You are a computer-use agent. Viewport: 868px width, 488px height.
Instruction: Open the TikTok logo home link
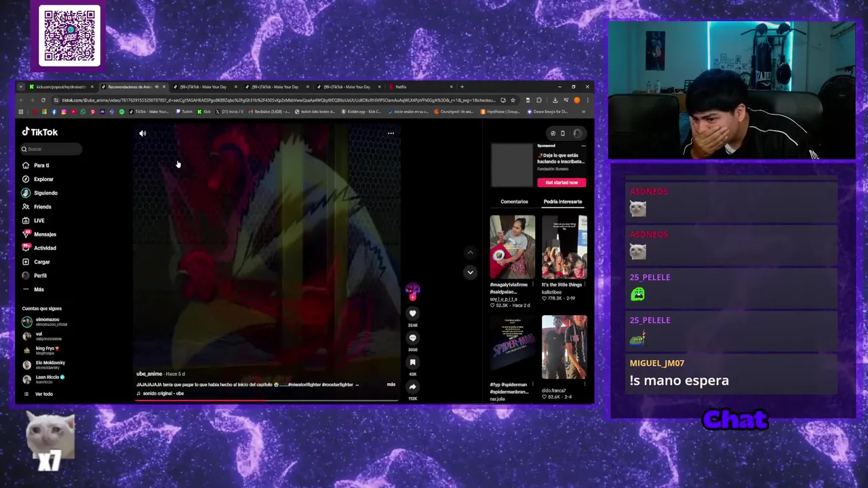[40, 132]
